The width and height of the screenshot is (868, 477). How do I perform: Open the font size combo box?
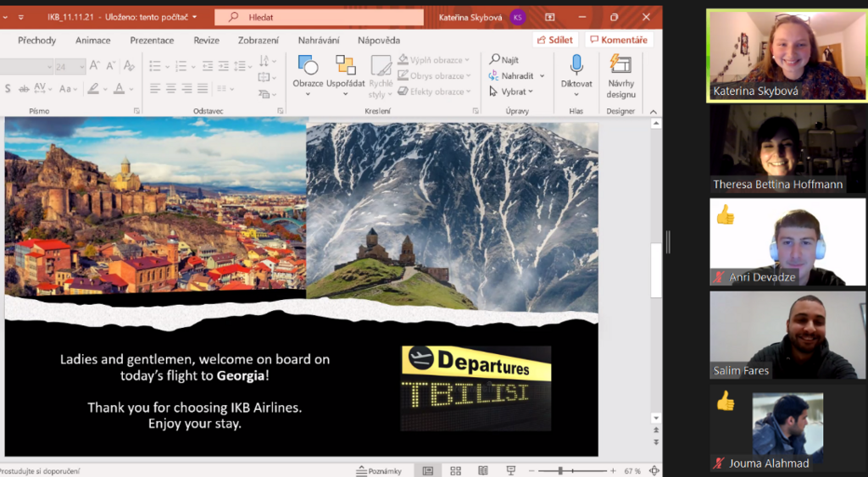point(70,66)
